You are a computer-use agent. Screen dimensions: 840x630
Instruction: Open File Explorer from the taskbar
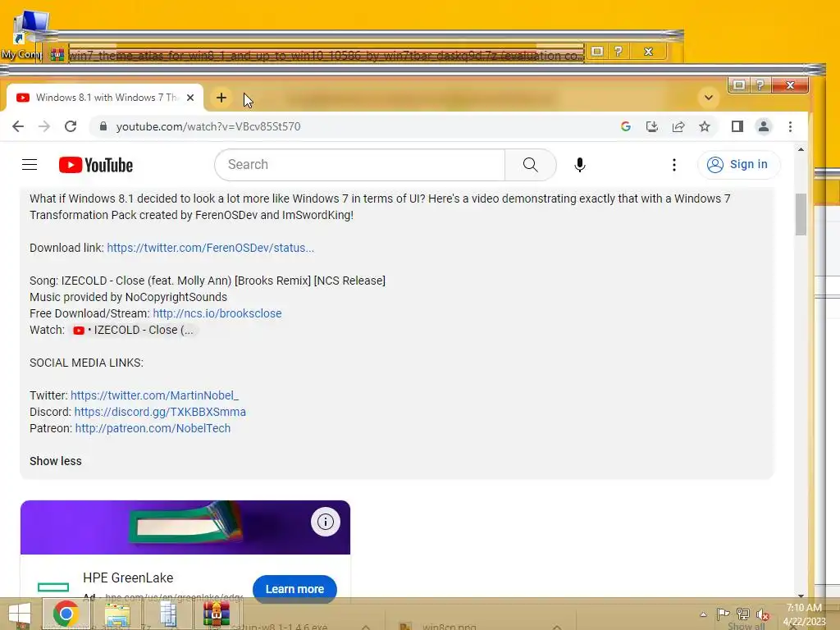[x=117, y=614]
